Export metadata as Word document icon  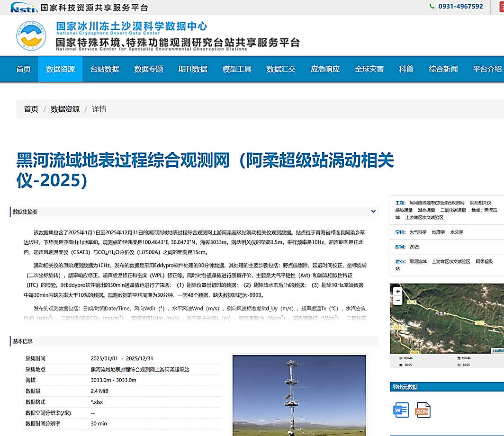click(401, 410)
